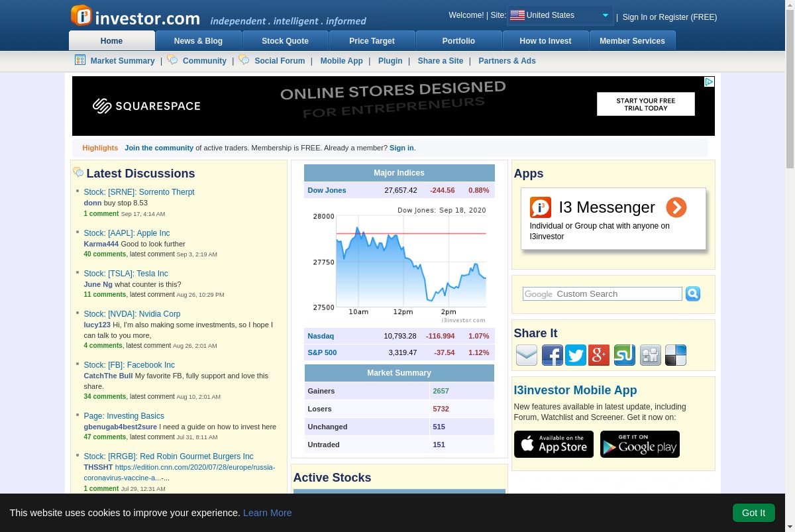This screenshot has width=795, height=532.
Task: Open the cookie Learn More link
Action: coord(268,513)
